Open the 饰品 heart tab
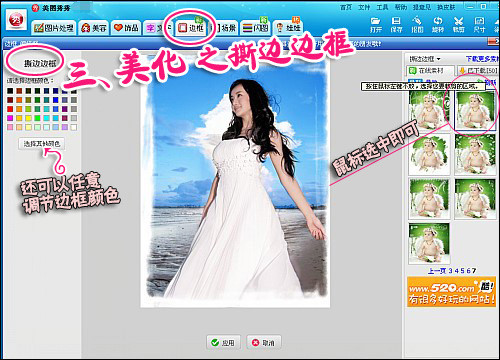Viewport: 500px width, 360px height. pos(127,28)
